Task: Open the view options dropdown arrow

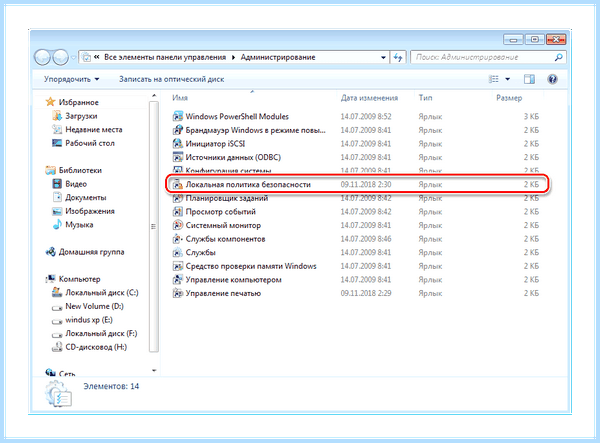Action: tap(507, 79)
